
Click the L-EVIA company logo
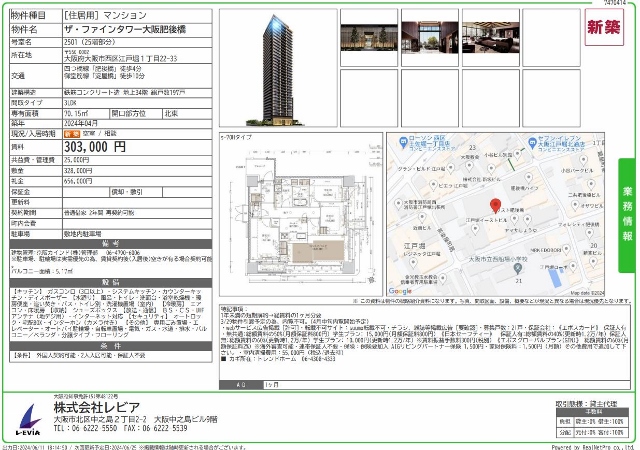(28, 419)
